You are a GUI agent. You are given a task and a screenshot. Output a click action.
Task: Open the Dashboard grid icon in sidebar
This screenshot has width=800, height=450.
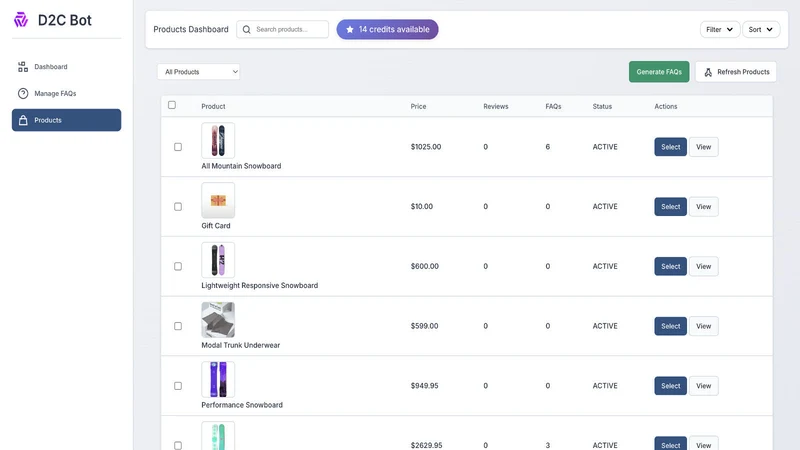click(x=23, y=67)
